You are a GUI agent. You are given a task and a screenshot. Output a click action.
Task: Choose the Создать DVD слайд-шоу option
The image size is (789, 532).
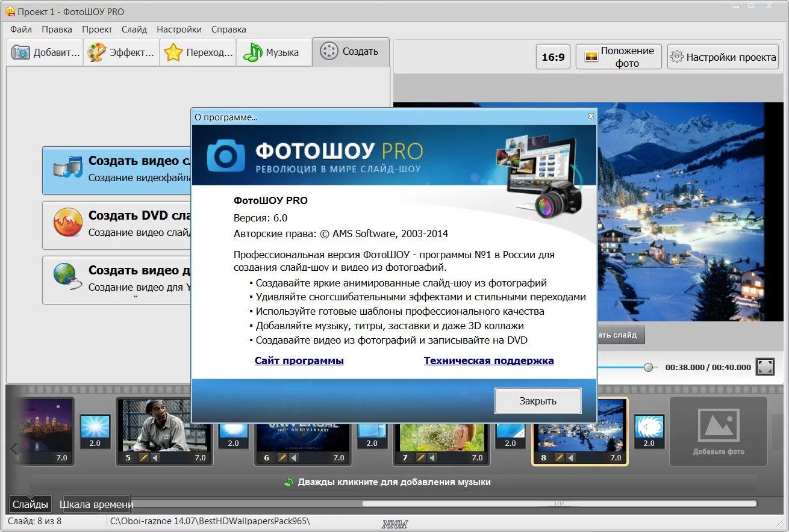117,224
